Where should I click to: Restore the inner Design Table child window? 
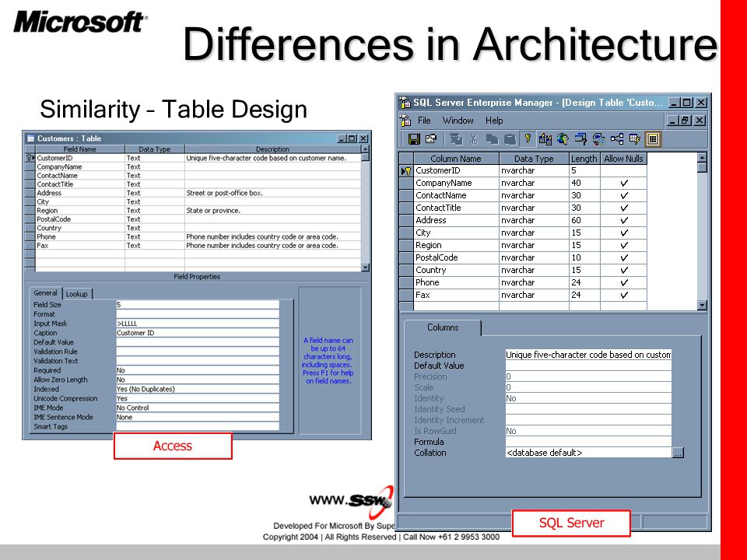pyautogui.click(x=686, y=121)
